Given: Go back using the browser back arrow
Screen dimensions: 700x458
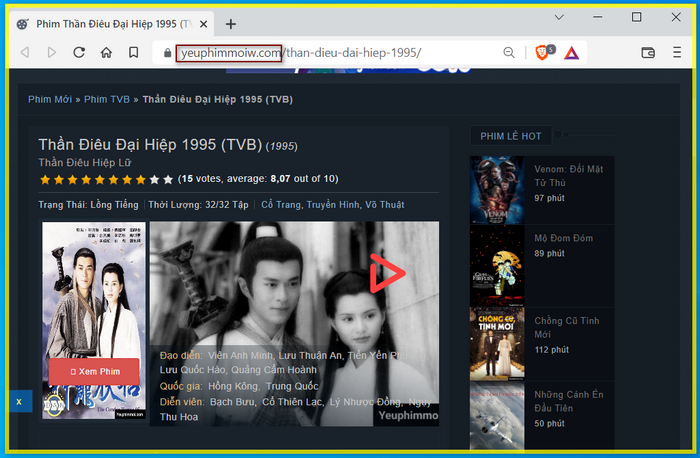Looking at the screenshot, I should point(25,53).
